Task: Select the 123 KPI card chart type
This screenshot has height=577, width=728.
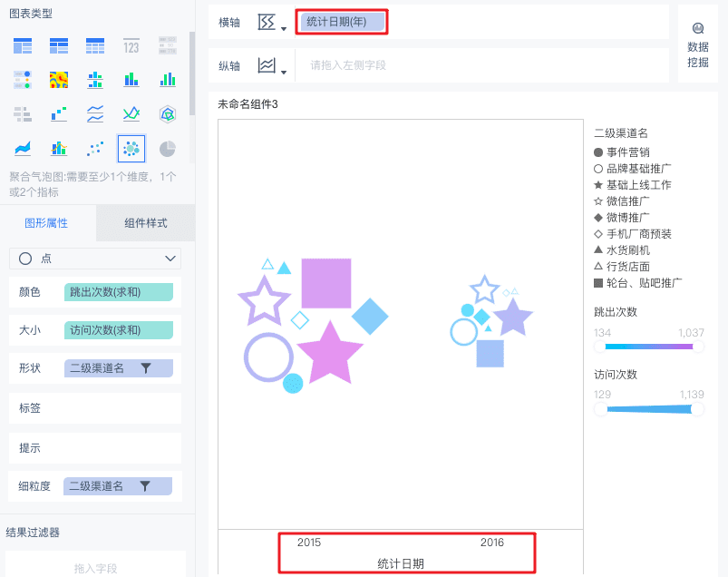Action: pos(131,46)
